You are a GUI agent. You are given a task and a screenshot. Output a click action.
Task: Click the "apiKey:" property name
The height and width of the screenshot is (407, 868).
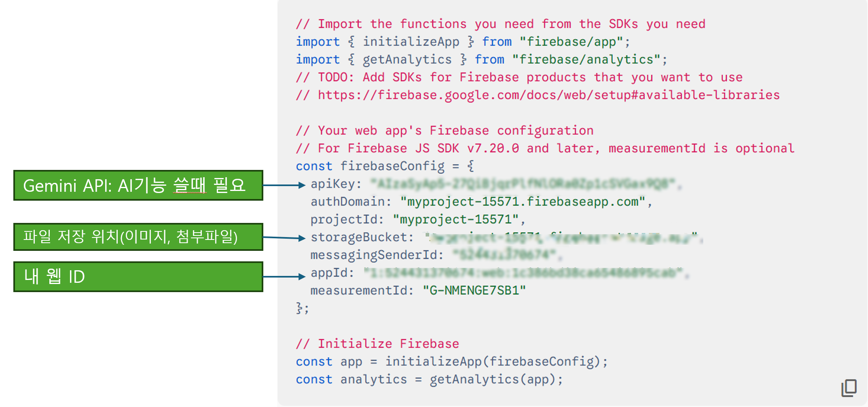click(336, 184)
